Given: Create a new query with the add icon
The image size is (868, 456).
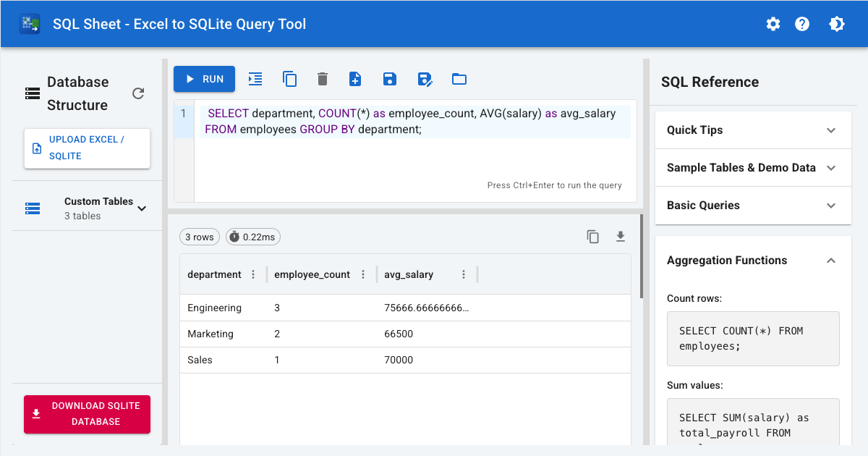Looking at the screenshot, I should (355, 79).
